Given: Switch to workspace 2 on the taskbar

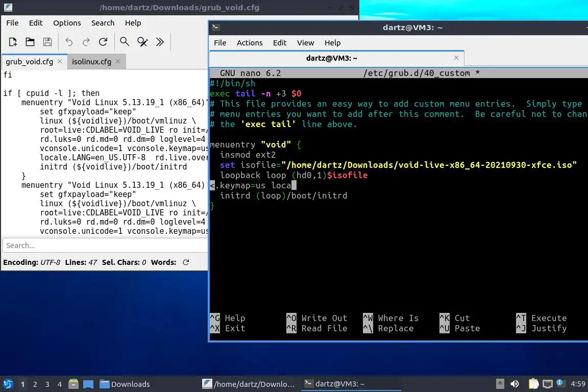Looking at the screenshot, I should [x=35, y=384].
